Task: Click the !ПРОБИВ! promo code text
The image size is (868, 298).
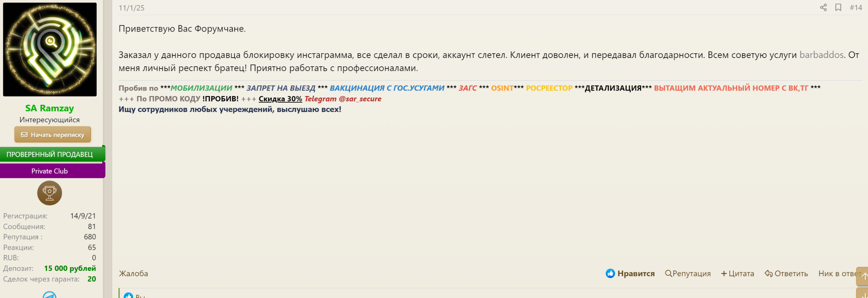Action: point(221,99)
